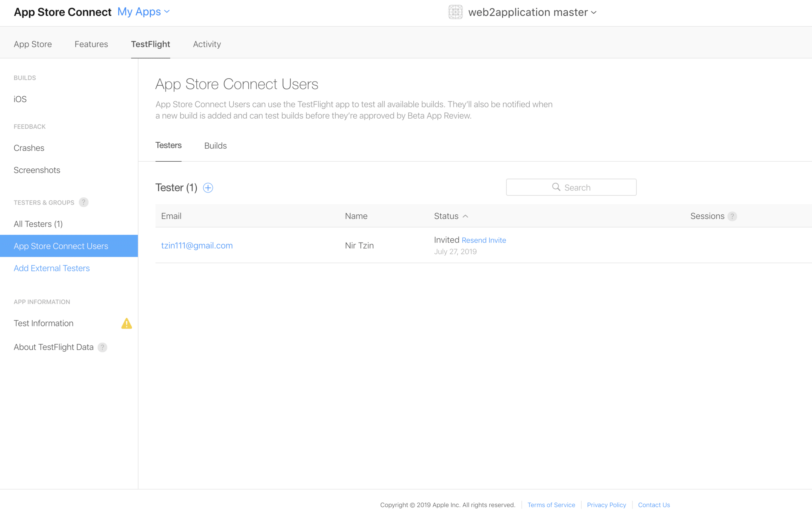Screen dimensions: 812x519
Task: Go to the Features tab
Action: (91, 44)
